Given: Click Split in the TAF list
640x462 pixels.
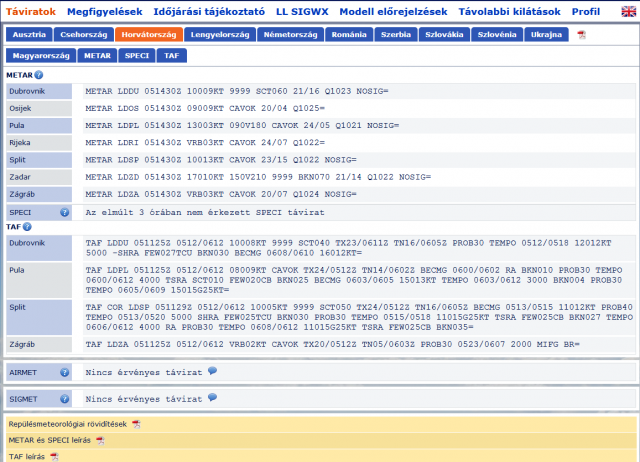Looking at the screenshot, I should (x=39, y=317).
